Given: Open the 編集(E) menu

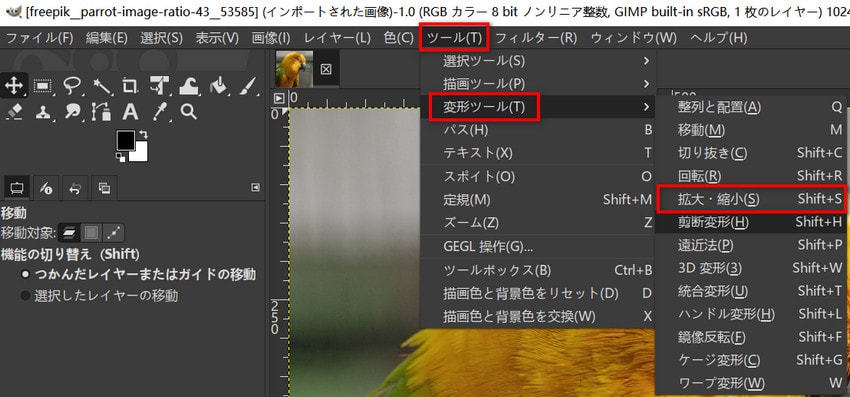Looking at the screenshot, I should (107, 38).
